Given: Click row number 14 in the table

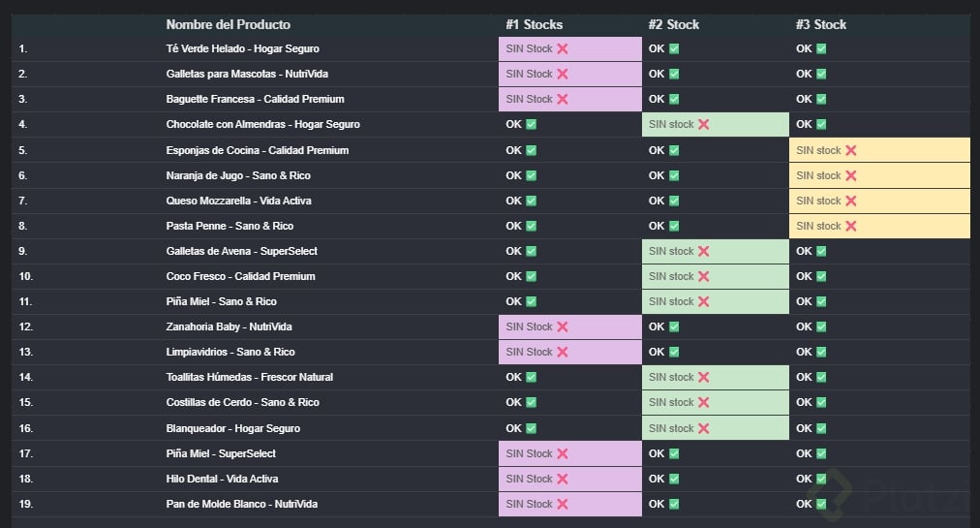Looking at the screenshot, I should click(25, 377).
